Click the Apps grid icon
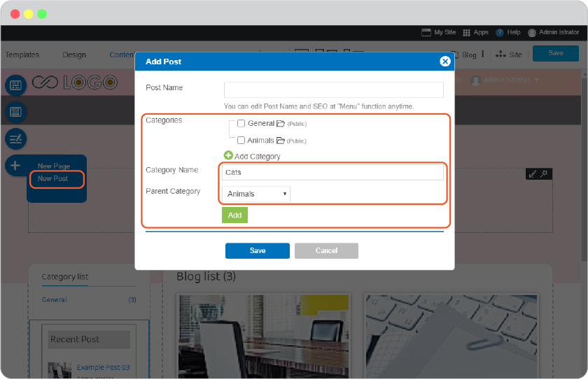 pyautogui.click(x=466, y=33)
